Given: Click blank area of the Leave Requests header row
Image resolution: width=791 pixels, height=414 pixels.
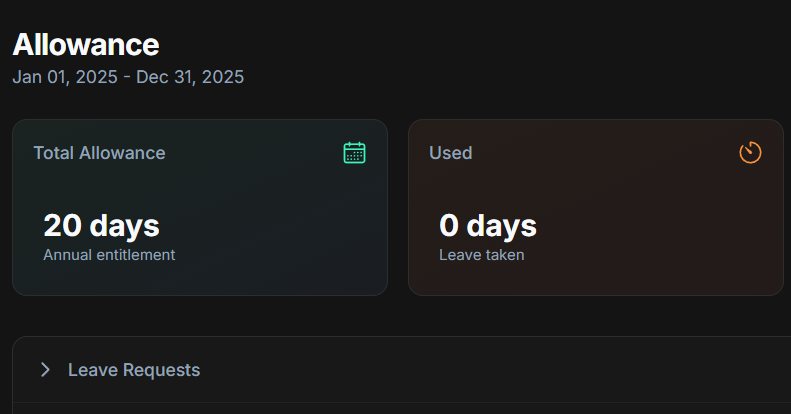Looking at the screenshot, I should [500, 370].
